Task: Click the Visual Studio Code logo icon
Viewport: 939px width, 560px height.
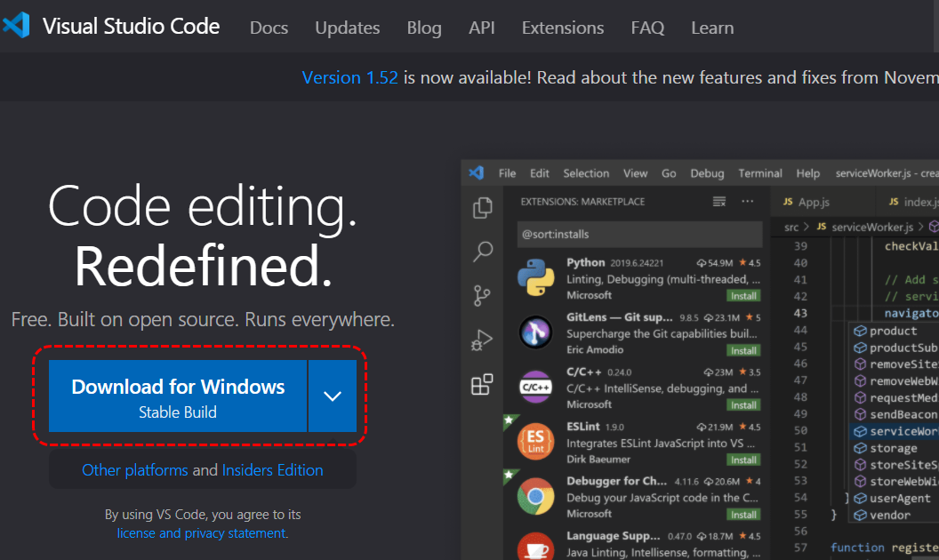Action: (x=16, y=26)
